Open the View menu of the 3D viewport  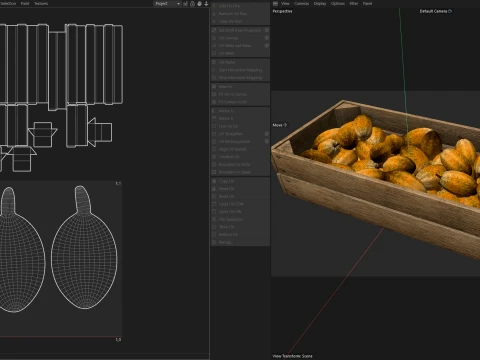[285, 3]
